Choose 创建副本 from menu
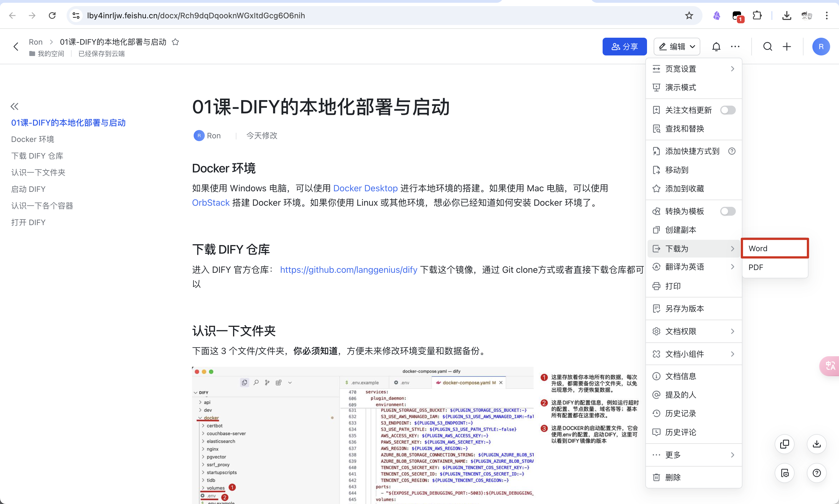 tap(694, 230)
